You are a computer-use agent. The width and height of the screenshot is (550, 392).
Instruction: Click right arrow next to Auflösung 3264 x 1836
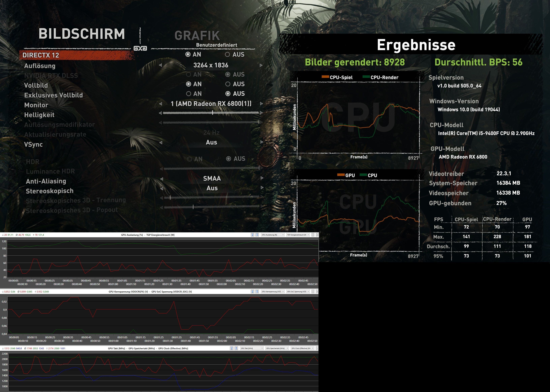click(261, 65)
